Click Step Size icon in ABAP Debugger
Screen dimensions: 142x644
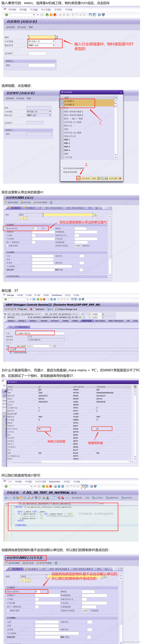(19, 309)
